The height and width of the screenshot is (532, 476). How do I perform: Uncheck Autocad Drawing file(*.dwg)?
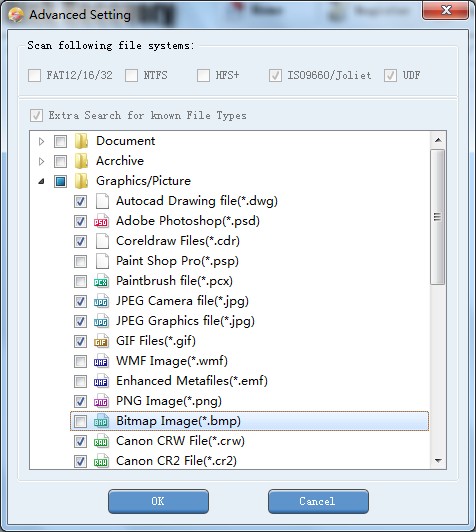tap(80, 202)
